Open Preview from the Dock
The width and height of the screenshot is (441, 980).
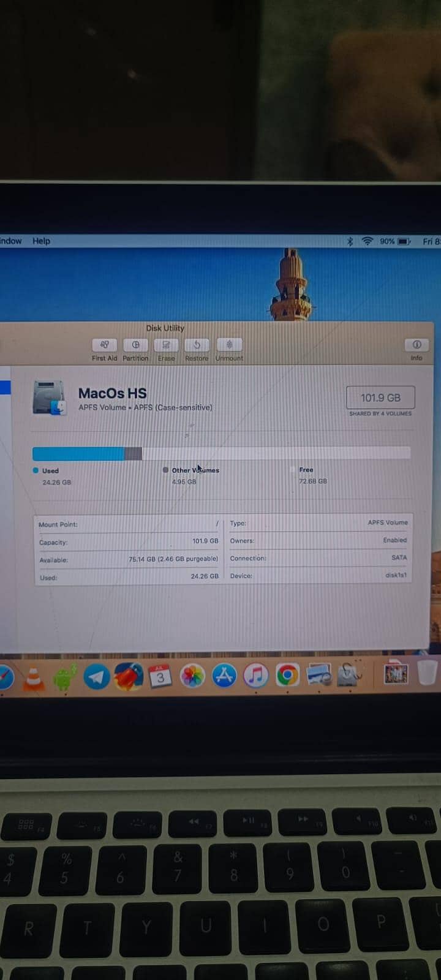click(x=319, y=675)
